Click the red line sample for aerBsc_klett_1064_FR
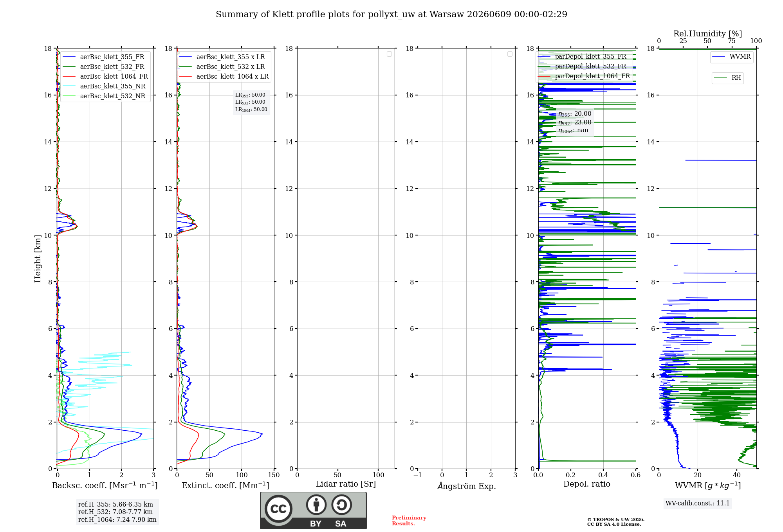 [69, 77]
